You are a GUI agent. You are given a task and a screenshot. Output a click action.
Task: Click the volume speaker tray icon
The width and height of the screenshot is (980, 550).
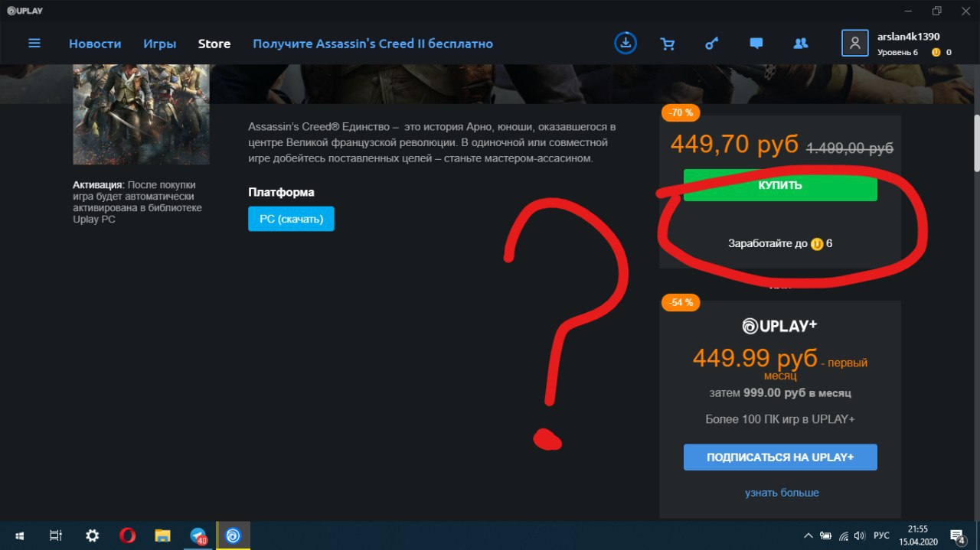(x=860, y=535)
